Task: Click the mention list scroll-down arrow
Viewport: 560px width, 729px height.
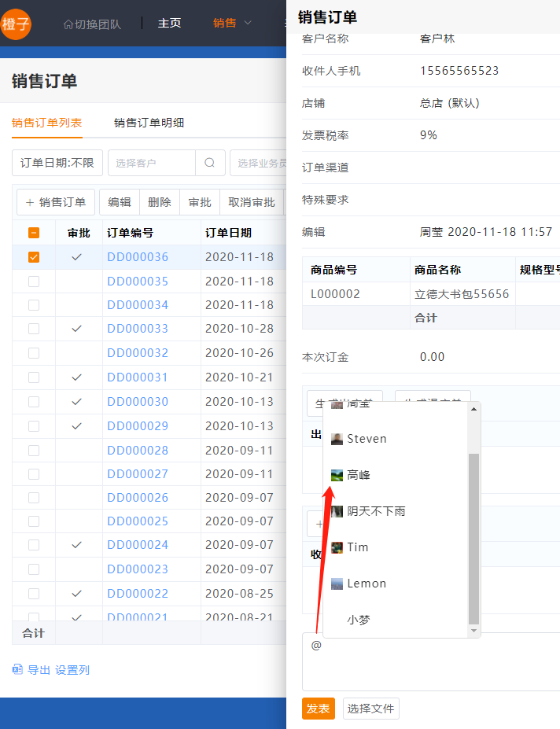Action: pyautogui.click(x=473, y=631)
